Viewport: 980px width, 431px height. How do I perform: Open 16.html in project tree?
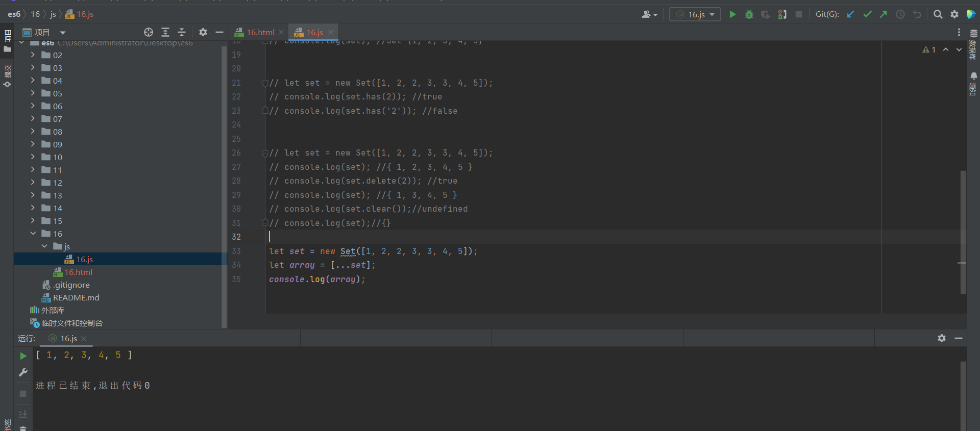click(73, 272)
